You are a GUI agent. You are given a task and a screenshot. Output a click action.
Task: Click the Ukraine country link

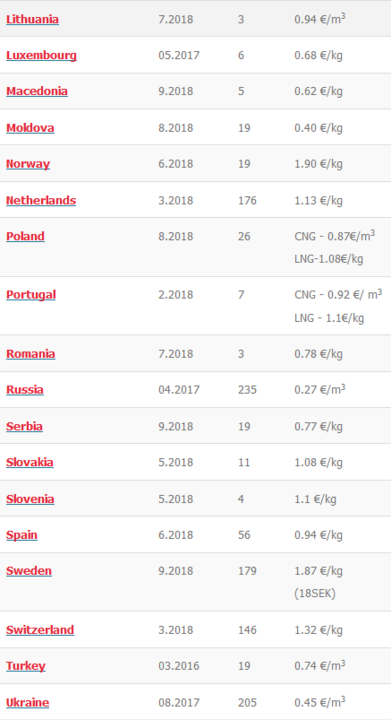point(28,703)
